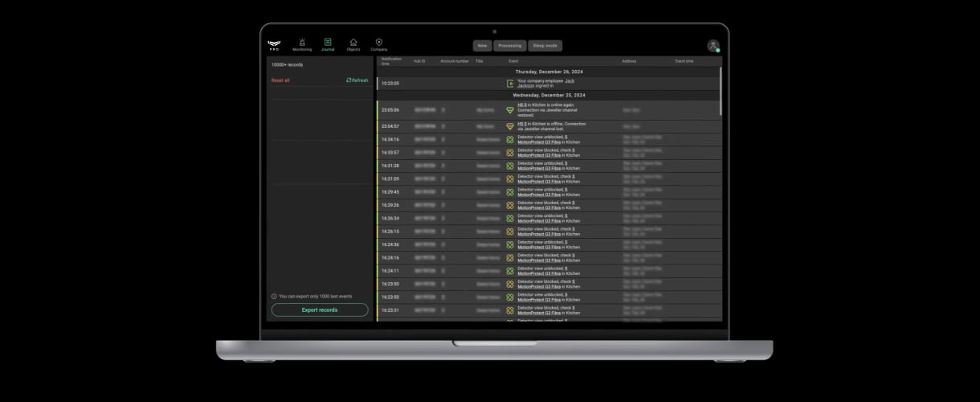Click the detector icon in the 16:34:16 row

coord(509,139)
